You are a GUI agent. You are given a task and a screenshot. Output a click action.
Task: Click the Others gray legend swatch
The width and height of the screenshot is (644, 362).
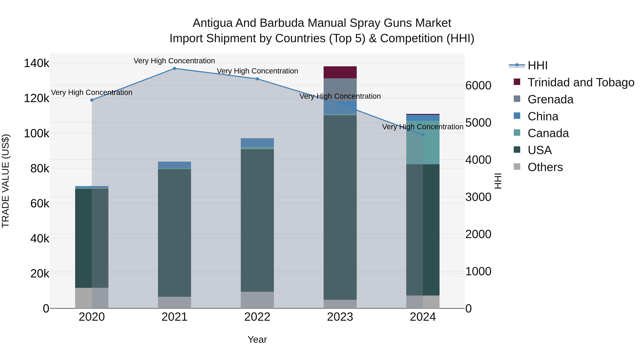(517, 166)
